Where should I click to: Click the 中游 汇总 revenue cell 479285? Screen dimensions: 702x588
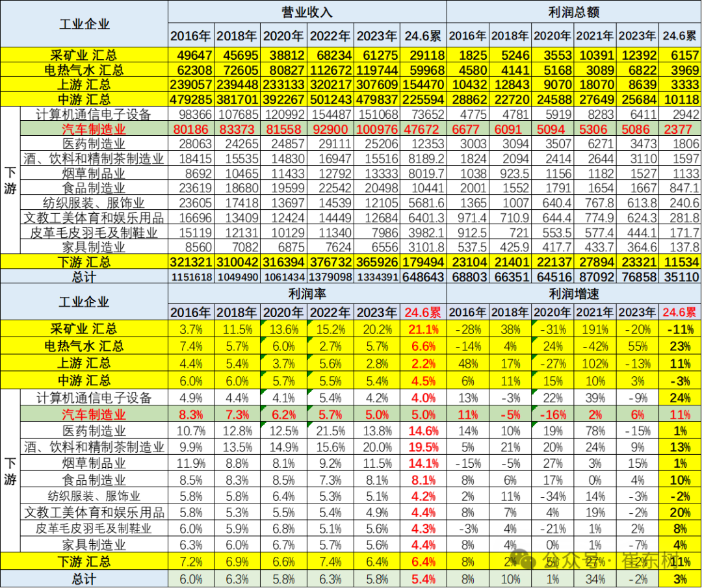191,99
